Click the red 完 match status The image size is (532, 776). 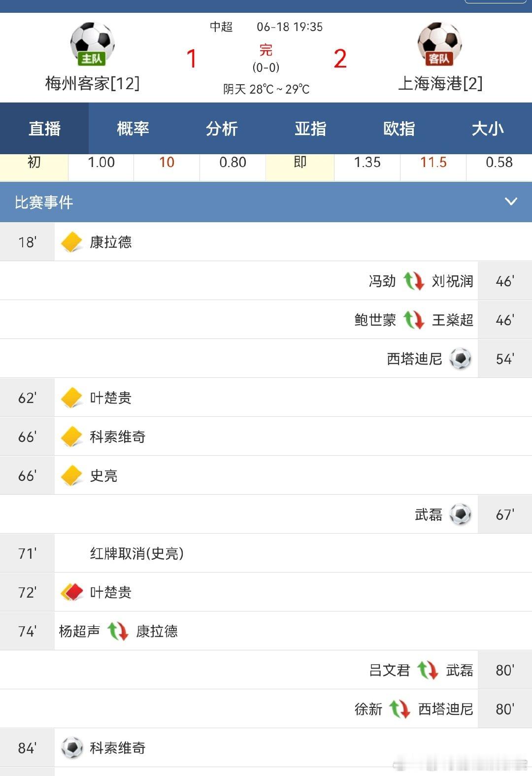pos(266,50)
